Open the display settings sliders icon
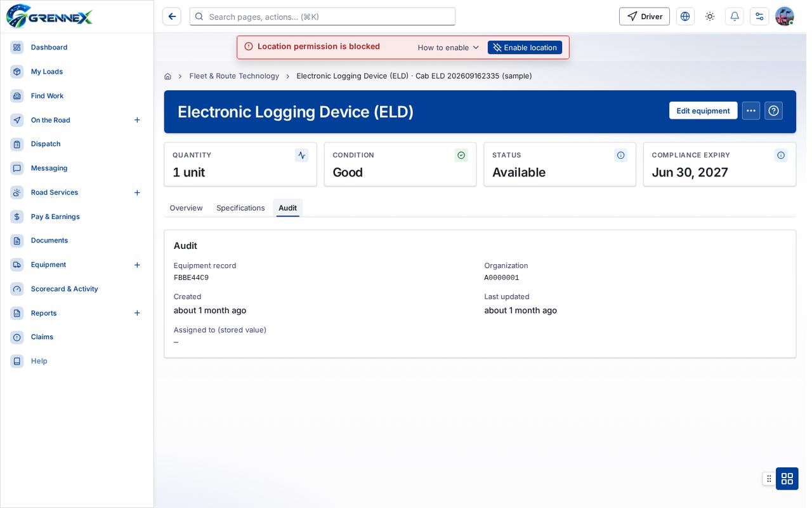Screen dimensions: 812x508 pos(759,17)
